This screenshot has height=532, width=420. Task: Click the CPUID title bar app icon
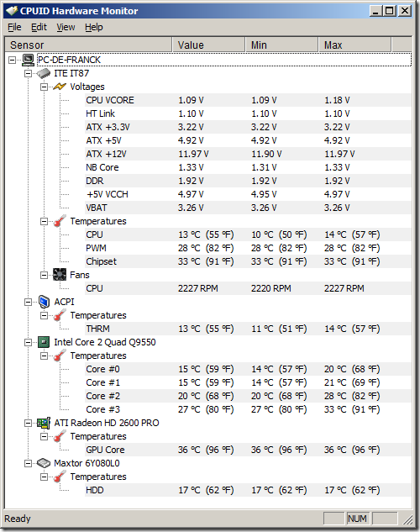pyautogui.click(x=12, y=11)
